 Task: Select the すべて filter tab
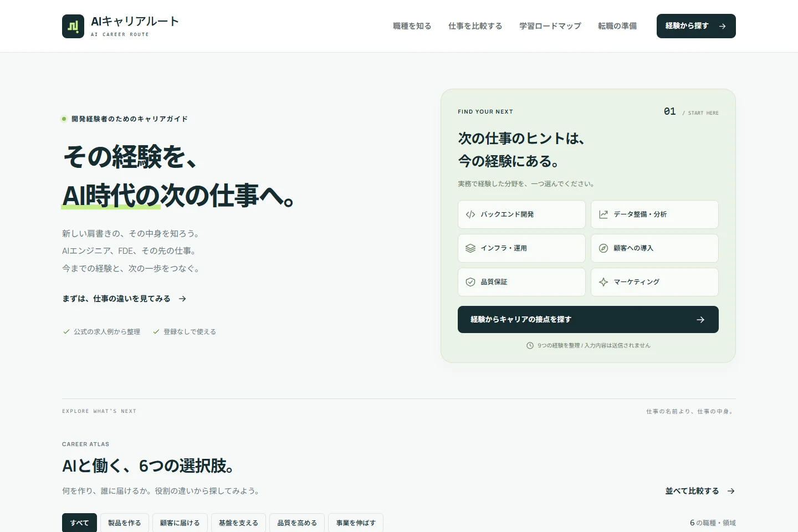79,523
